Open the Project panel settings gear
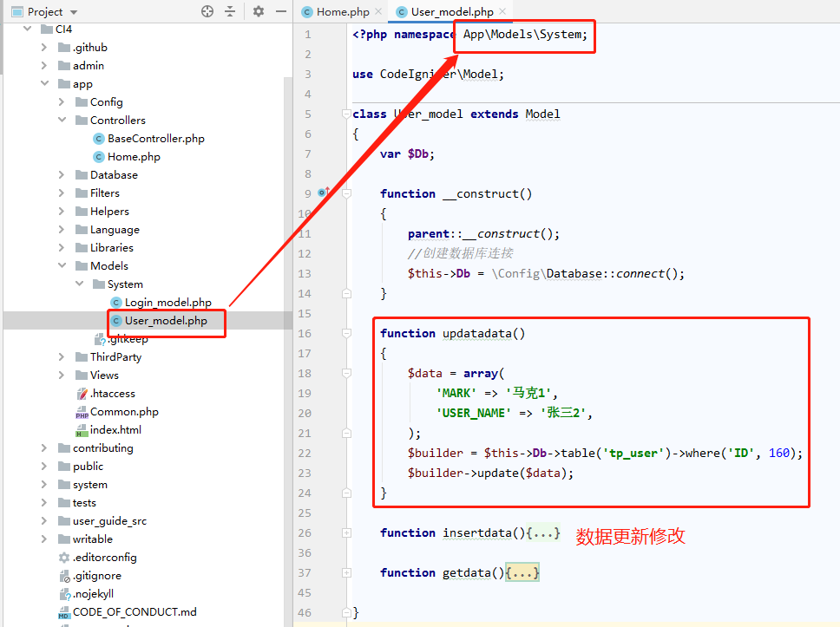 (x=259, y=11)
